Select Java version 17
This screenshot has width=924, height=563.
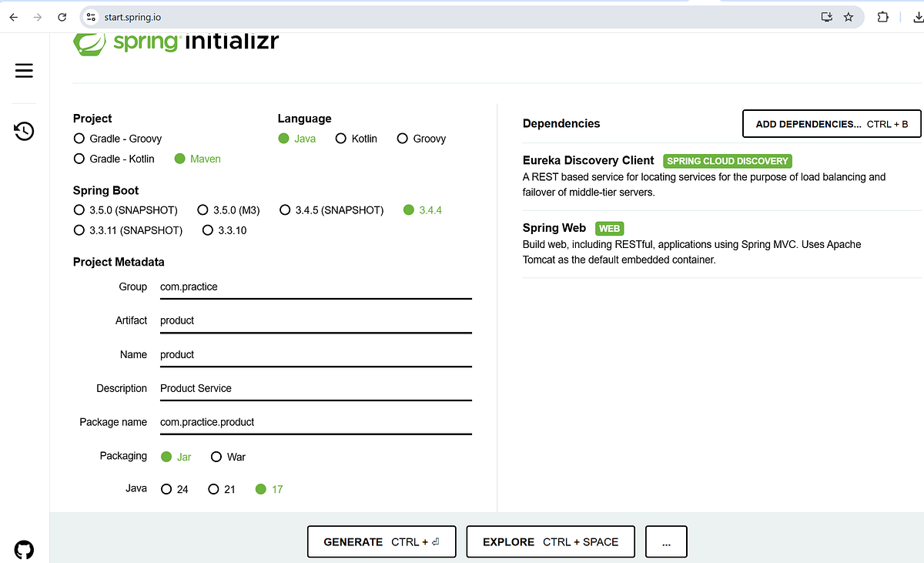point(269,489)
